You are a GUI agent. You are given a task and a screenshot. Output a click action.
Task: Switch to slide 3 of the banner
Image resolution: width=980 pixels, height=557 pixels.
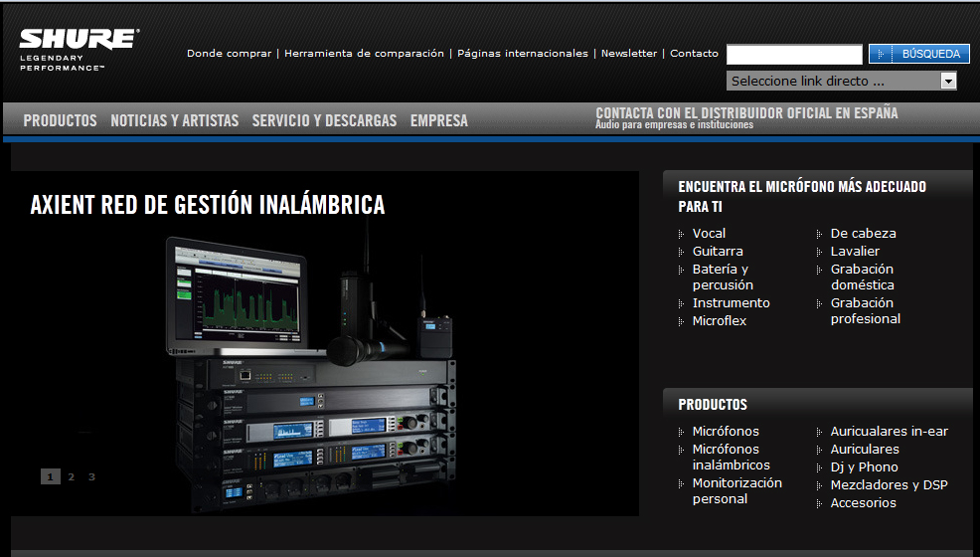(x=92, y=476)
